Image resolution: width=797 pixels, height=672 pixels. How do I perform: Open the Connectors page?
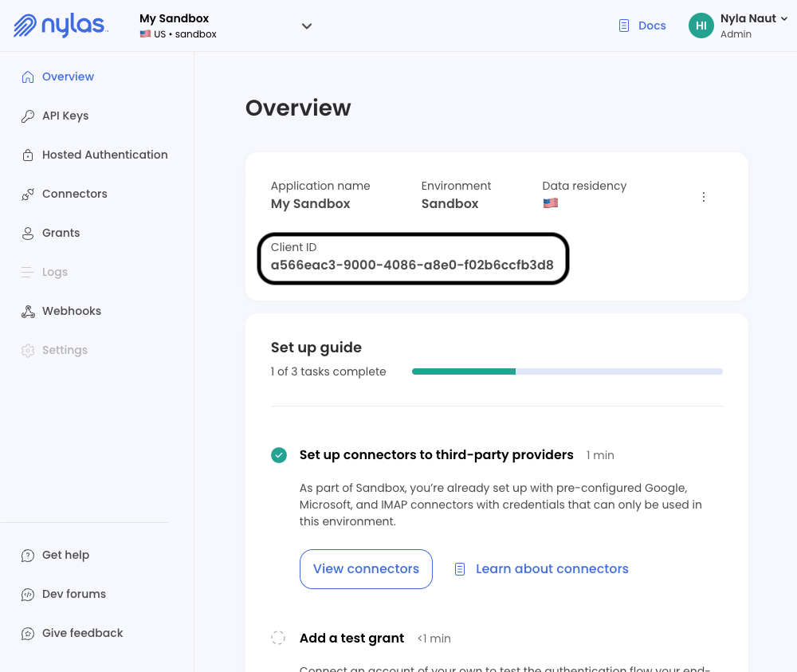point(75,194)
